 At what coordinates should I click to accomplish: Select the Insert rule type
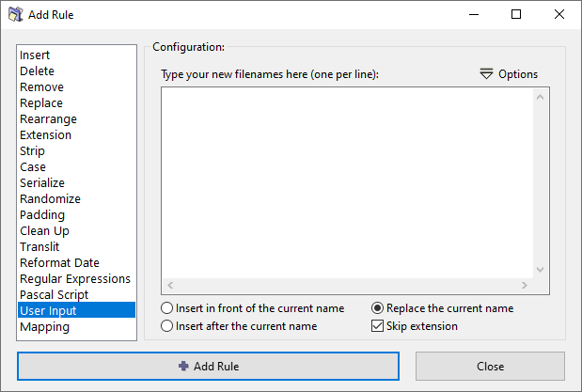click(x=76, y=55)
